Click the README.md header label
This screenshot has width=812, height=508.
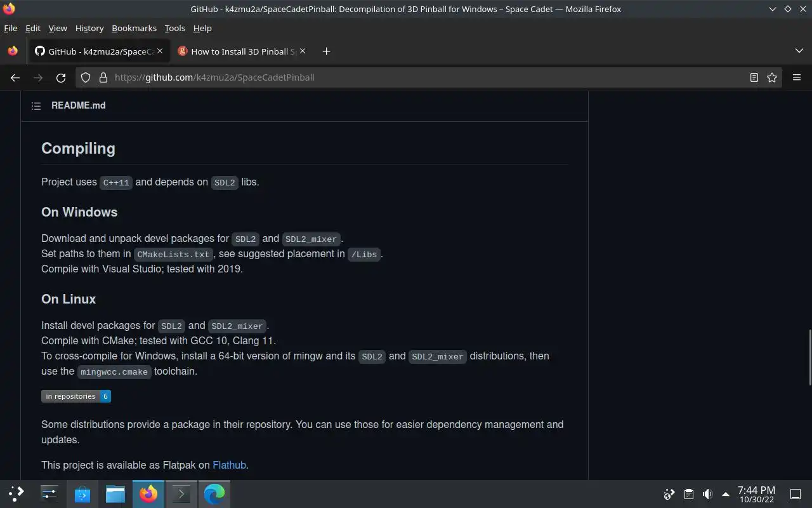79,106
